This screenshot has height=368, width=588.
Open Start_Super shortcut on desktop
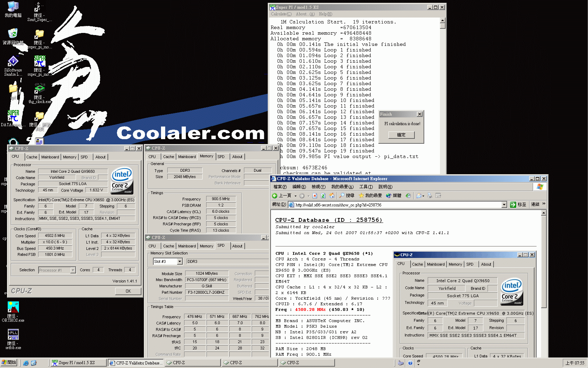(x=39, y=12)
